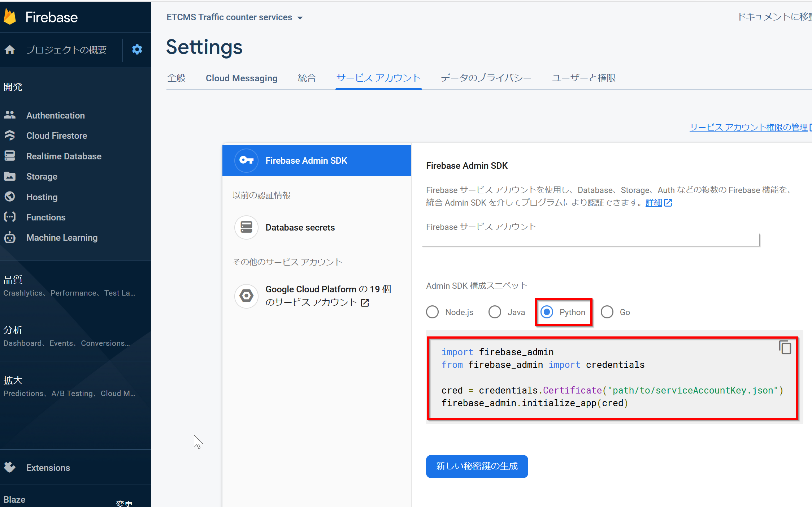
Task: Open project settings gear icon
Action: coord(137,50)
